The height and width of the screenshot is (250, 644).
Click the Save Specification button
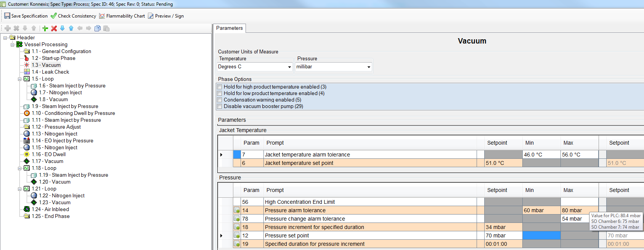(26, 16)
